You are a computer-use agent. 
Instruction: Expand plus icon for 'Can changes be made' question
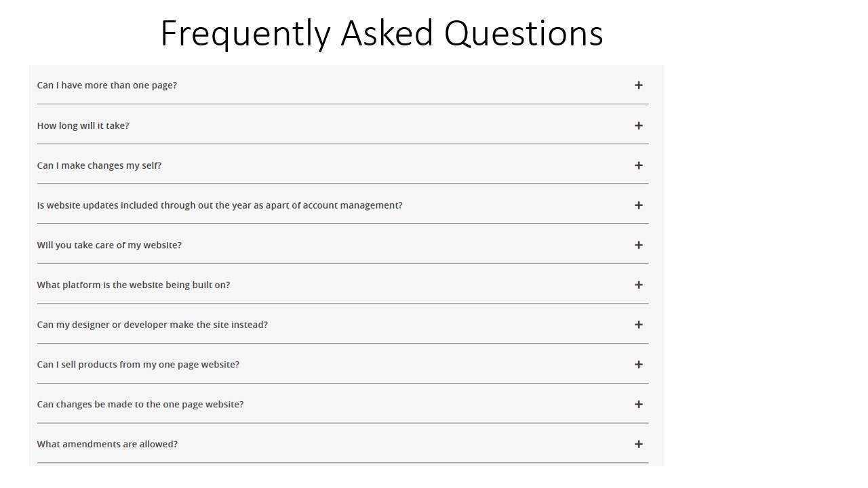(638, 405)
